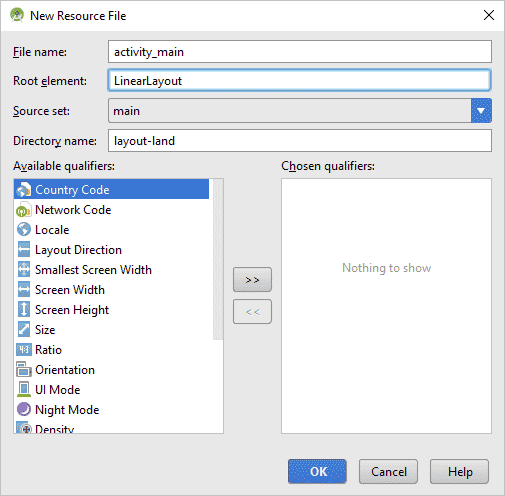Click the Night Mode moon icon

coord(23,410)
